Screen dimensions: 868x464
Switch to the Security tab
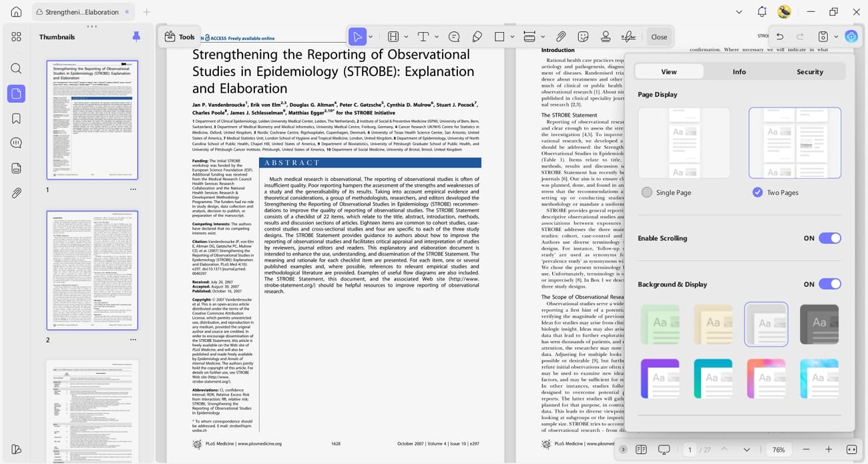pos(810,71)
